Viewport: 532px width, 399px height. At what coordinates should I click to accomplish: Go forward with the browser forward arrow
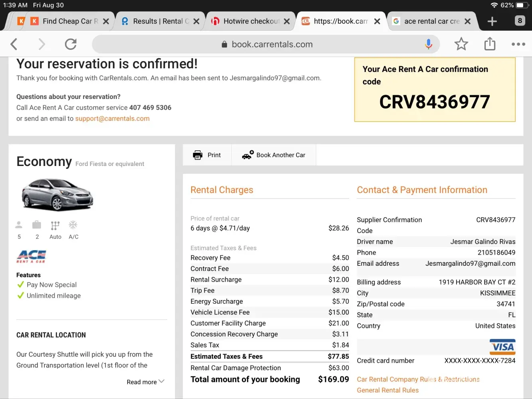[42, 44]
